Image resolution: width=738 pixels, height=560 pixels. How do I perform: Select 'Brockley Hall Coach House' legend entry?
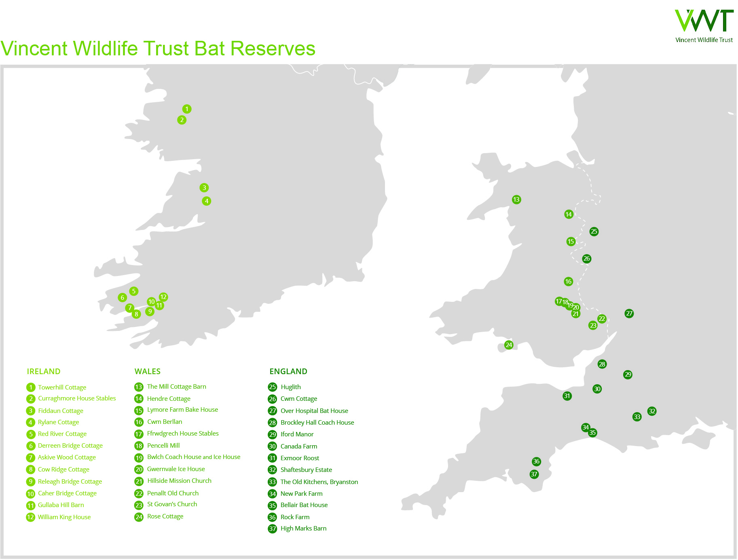click(x=317, y=423)
